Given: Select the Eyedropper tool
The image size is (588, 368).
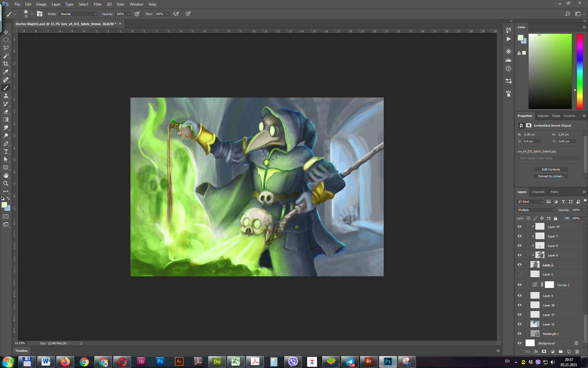Looking at the screenshot, I should point(6,72).
